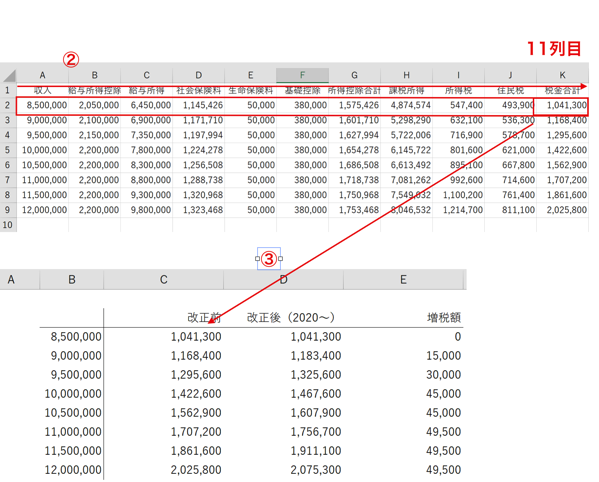The width and height of the screenshot is (599, 482).
Task: Select column F header, highlighted in green
Action: coord(302,75)
